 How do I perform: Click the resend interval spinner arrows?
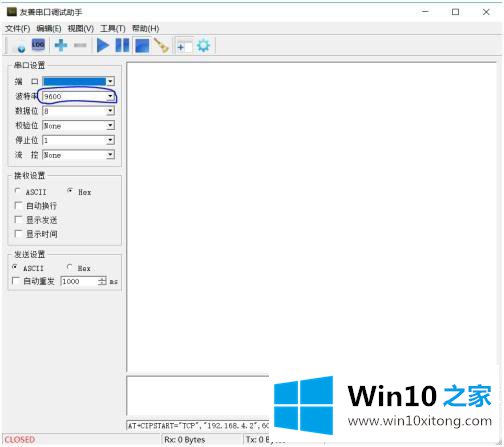102,281
